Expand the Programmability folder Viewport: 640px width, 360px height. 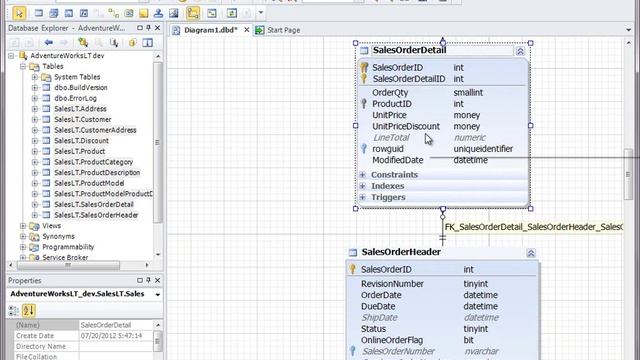23,247
